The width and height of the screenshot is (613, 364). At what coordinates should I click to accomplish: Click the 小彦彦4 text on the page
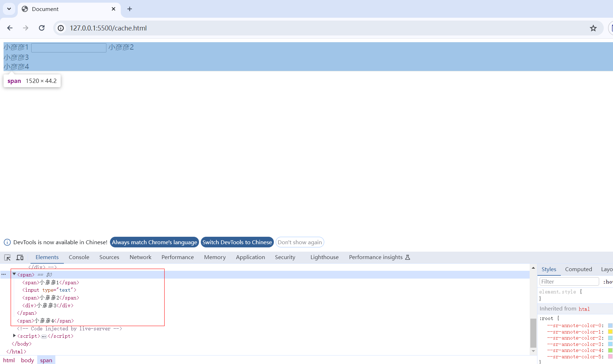(x=16, y=67)
